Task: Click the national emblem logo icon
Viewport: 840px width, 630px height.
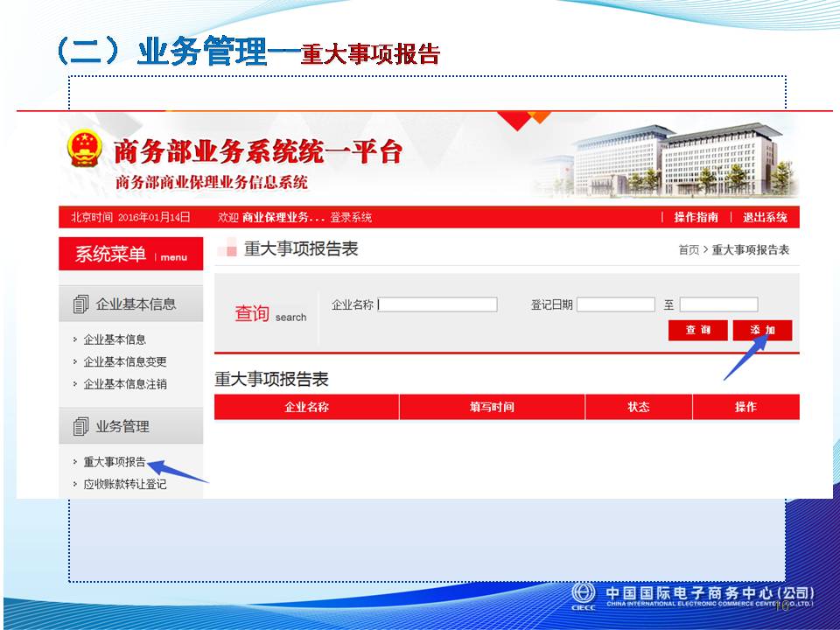Action: (x=85, y=150)
